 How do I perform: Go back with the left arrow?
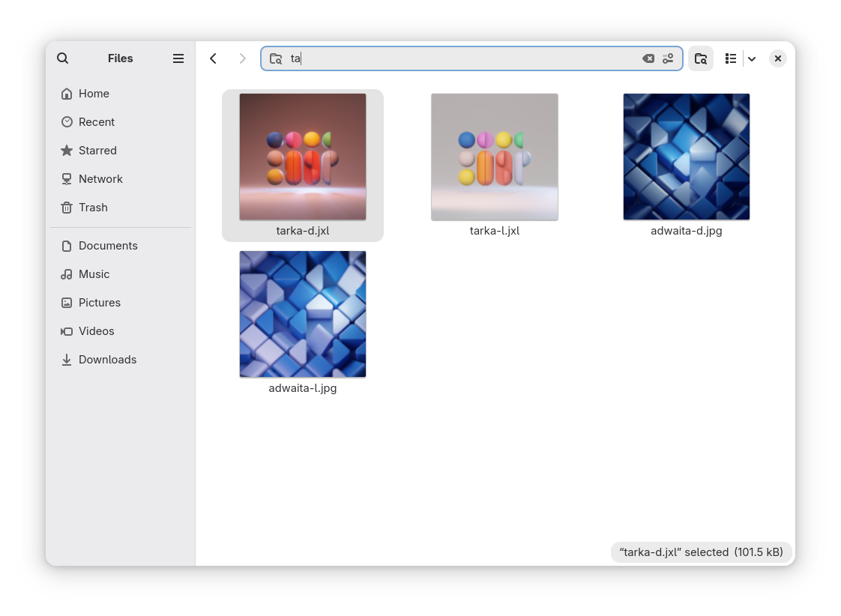click(x=214, y=58)
